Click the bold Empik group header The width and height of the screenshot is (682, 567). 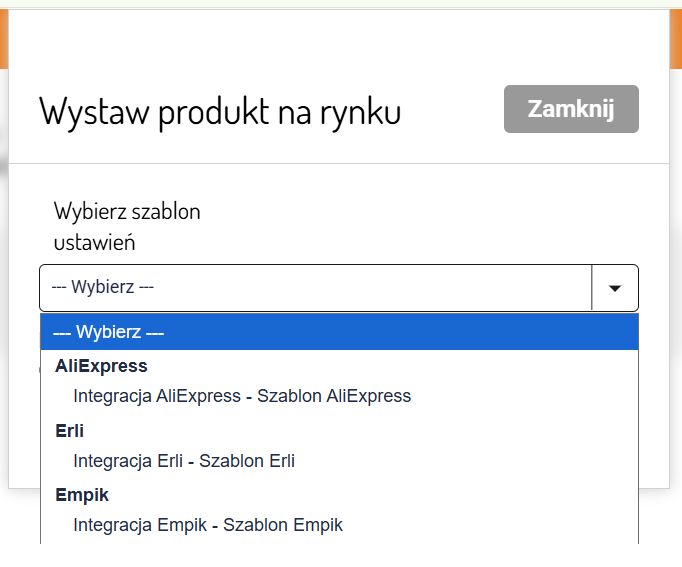pyautogui.click(x=82, y=495)
